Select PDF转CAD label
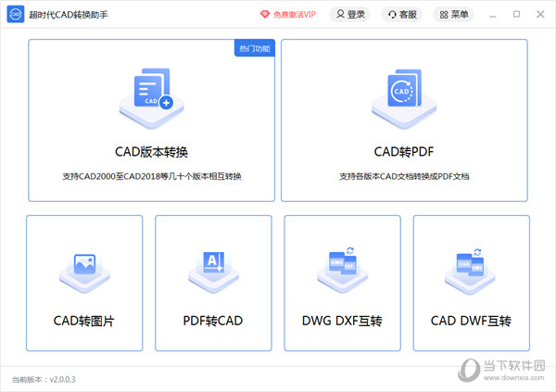The image size is (556, 392). pos(213,321)
